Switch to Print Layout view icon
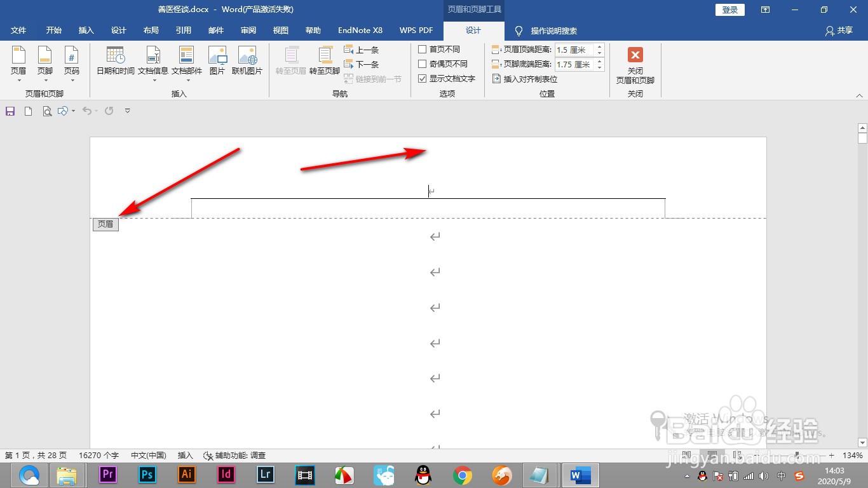 coord(712,456)
